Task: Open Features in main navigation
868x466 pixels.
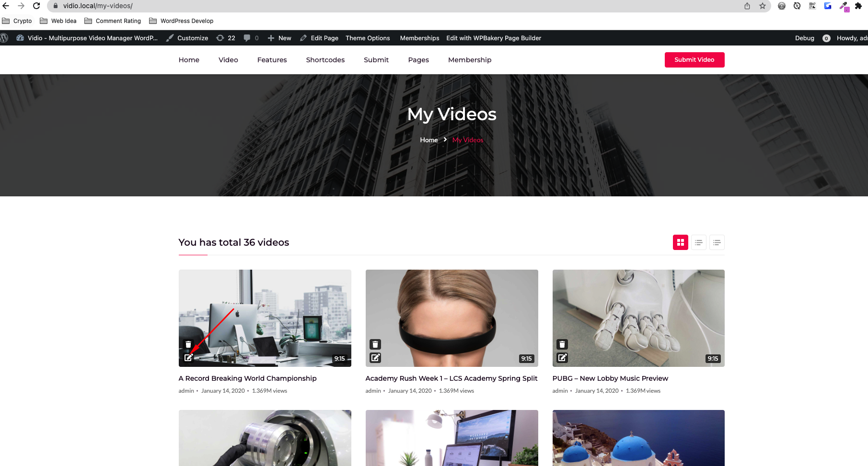Action: [x=272, y=60]
